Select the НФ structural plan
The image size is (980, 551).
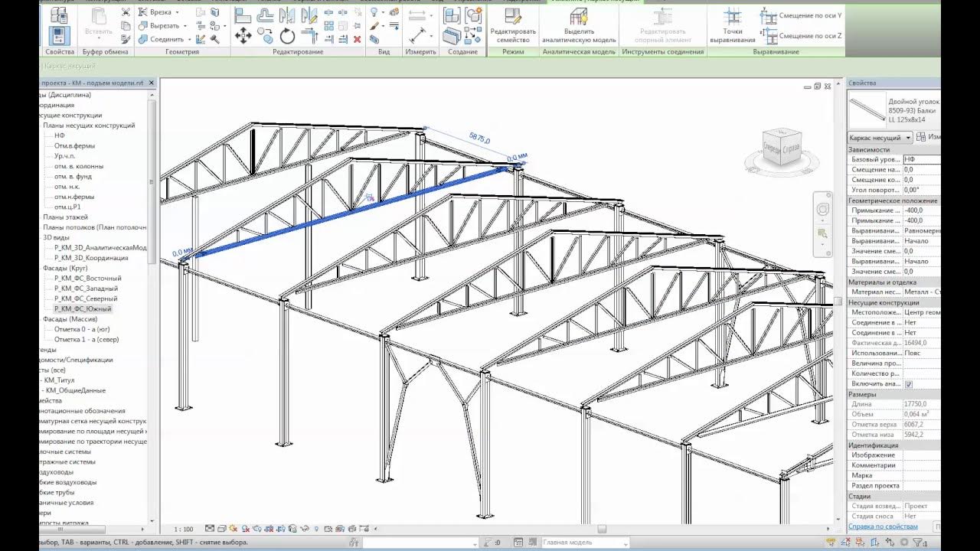60,135
